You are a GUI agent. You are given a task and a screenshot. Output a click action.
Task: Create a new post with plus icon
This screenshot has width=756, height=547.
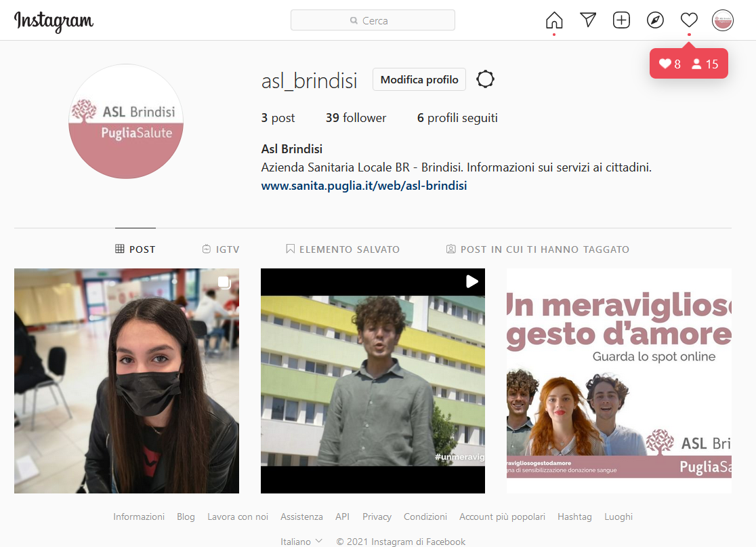click(x=621, y=20)
